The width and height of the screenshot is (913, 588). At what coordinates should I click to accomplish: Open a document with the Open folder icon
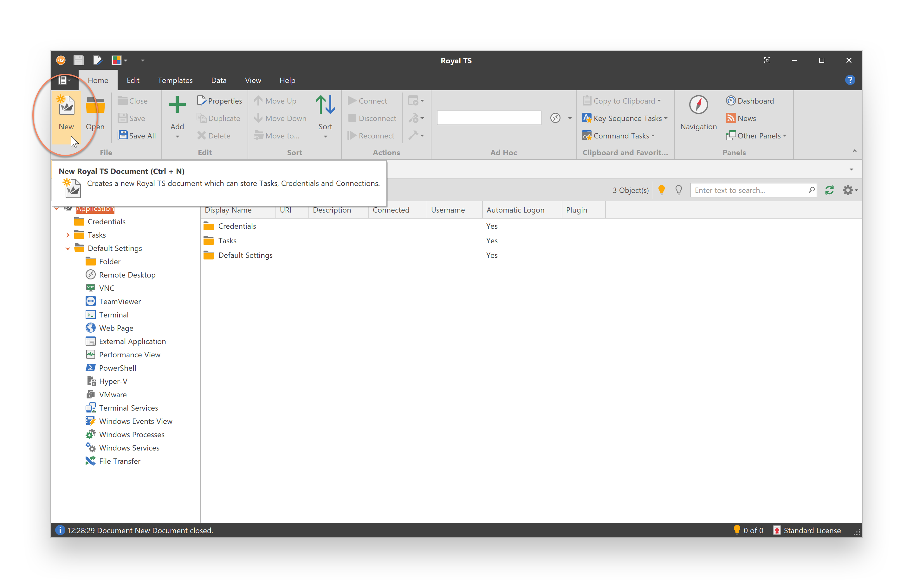point(95,105)
